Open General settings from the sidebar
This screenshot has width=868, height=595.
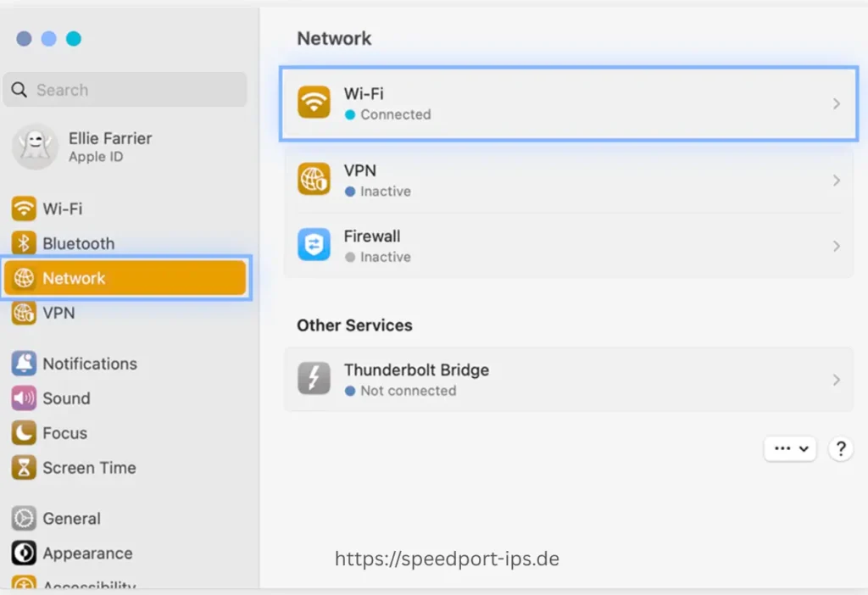point(23,519)
